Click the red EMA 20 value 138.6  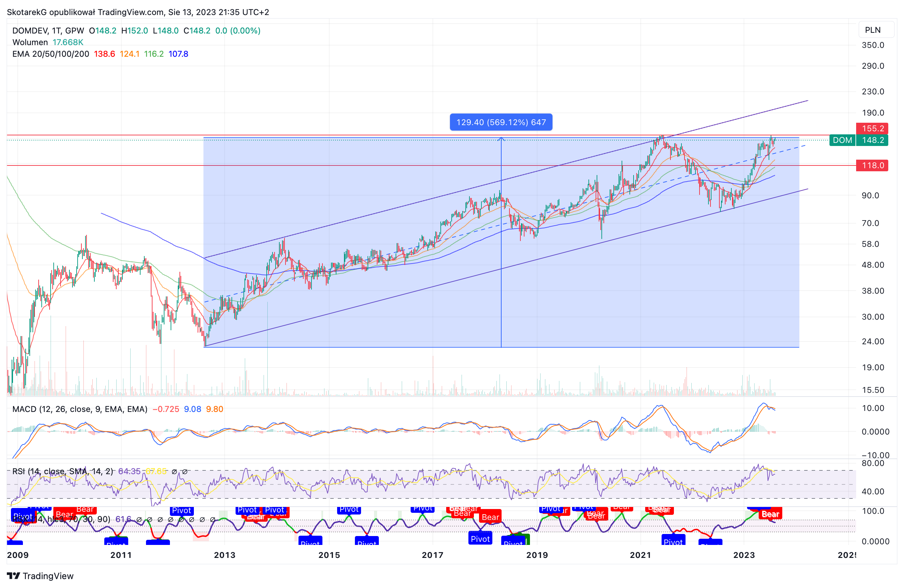(x=105, y=54)
